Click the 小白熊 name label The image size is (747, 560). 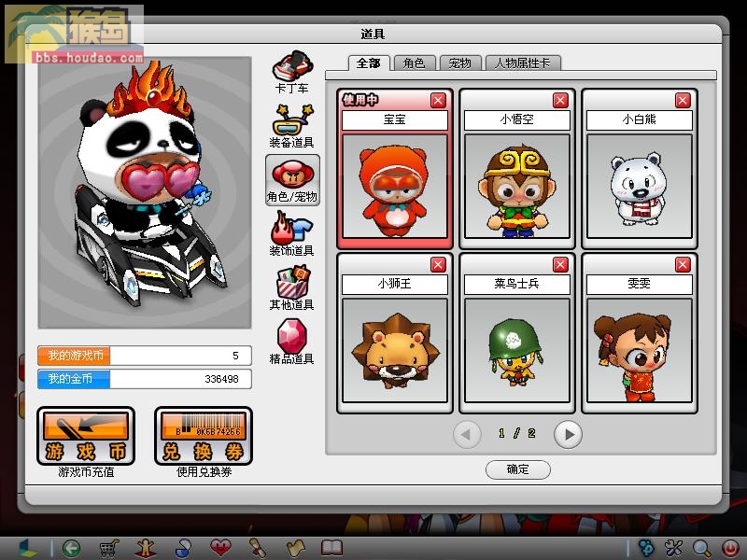click(640, 120)
